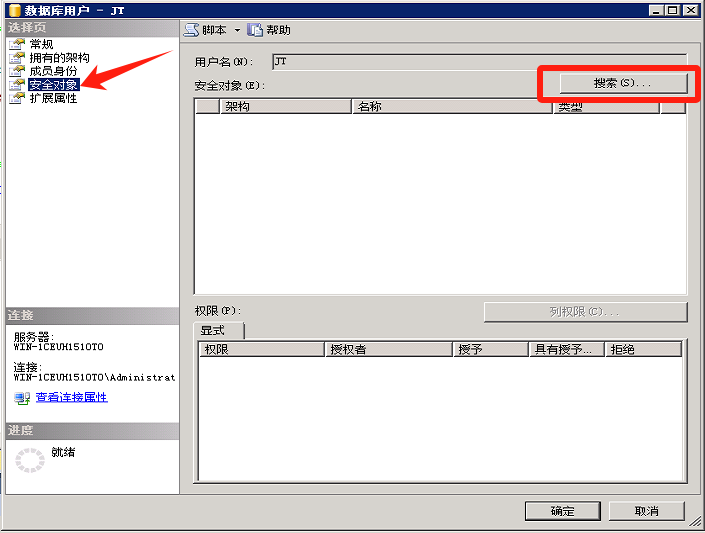Click the 进度 panel header

tap(92, 431)
